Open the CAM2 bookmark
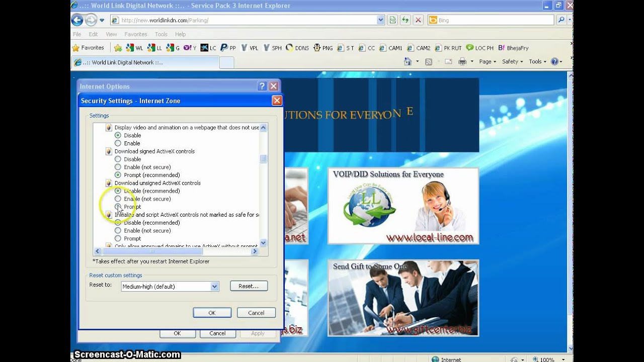 click(x=419, y=48)
